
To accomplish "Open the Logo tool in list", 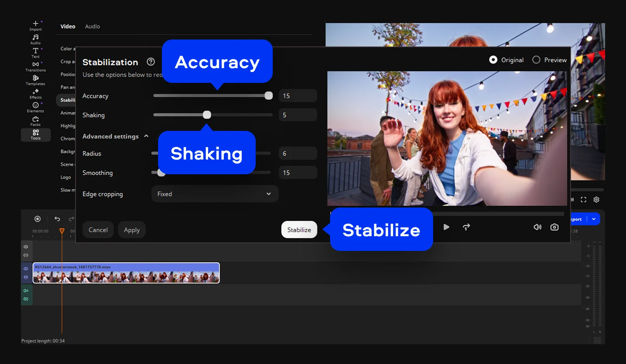I will pyautogui.click(x=65, y=177).
